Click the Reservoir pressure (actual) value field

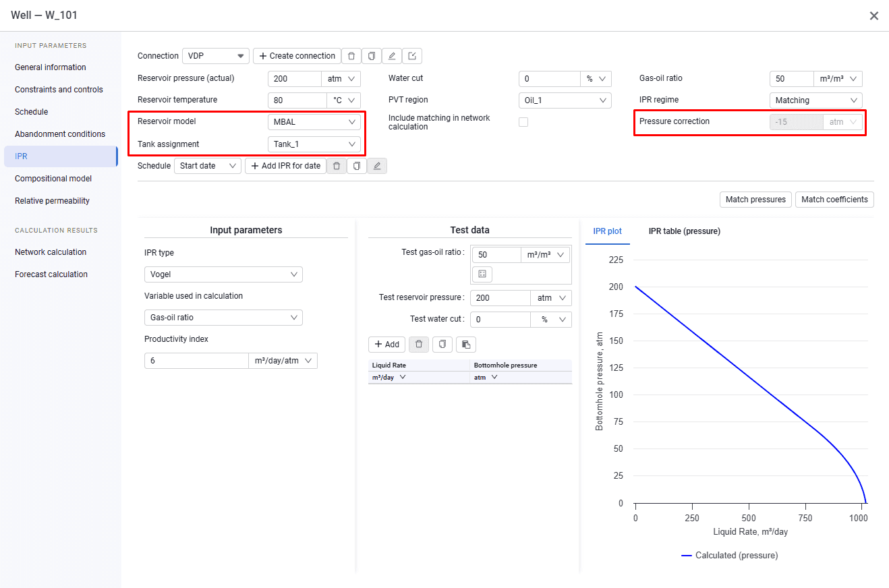[x=295, y=79]
